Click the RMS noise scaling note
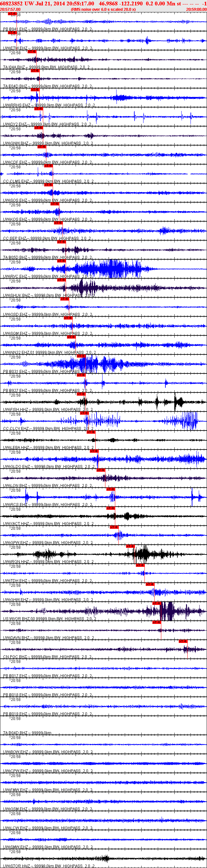 (103, 10)
